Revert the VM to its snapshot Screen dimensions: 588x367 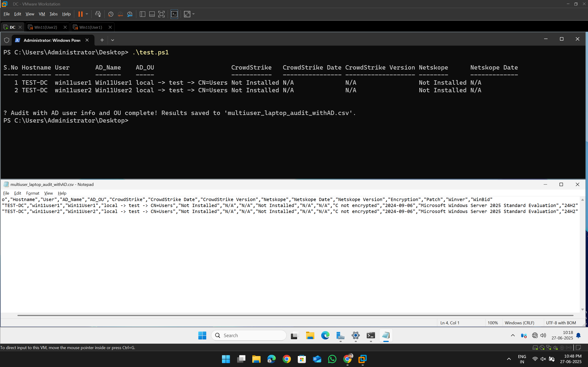120,14
